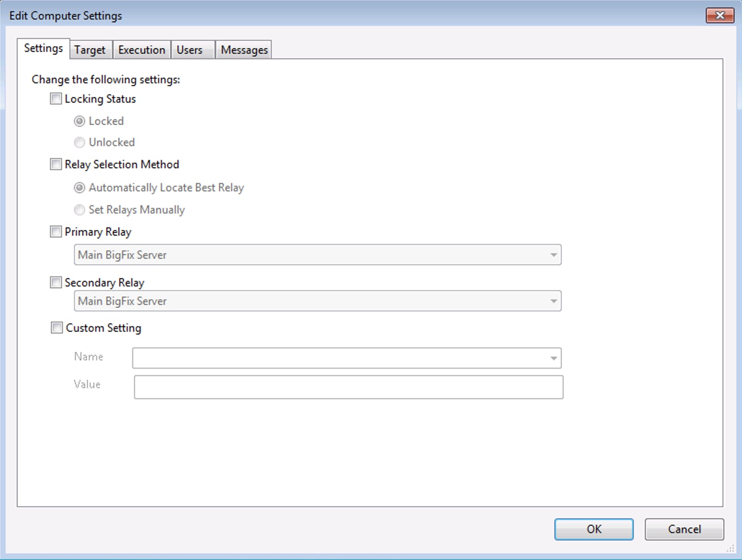Choose Set Relays Manually
The image size is (742, 560).
click(x=79, y=209)
